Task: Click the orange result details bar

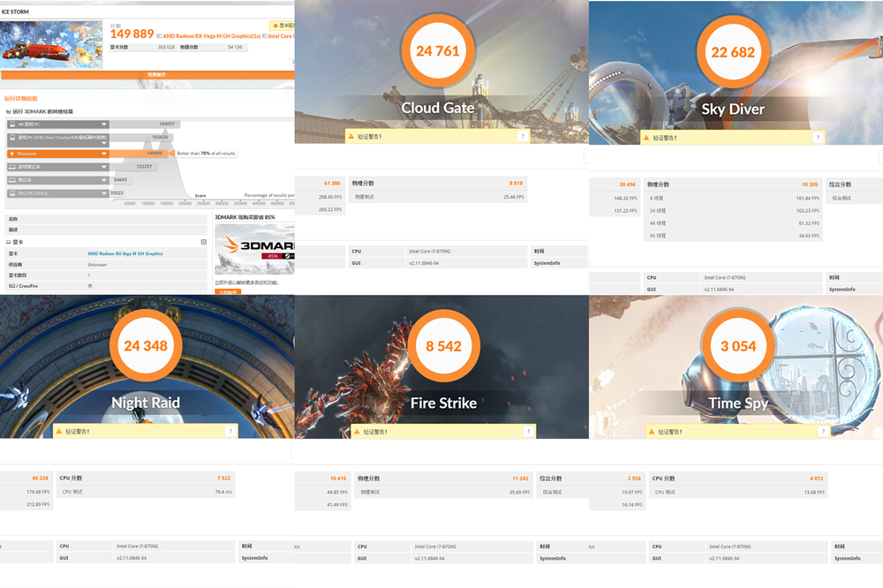Action: coord(147,75)
